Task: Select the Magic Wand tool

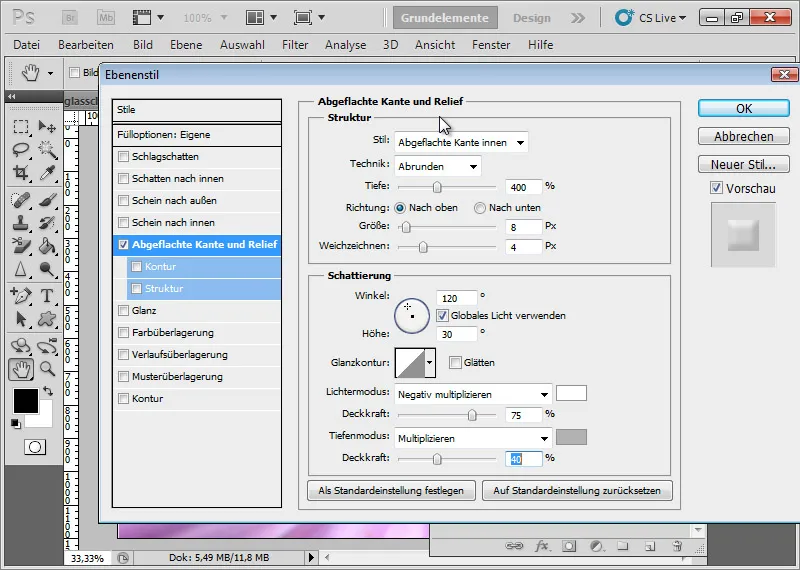Action: click(47, 150)
